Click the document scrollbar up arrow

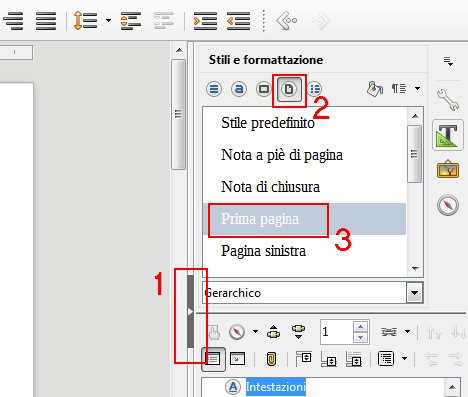(x=179, y=50)
